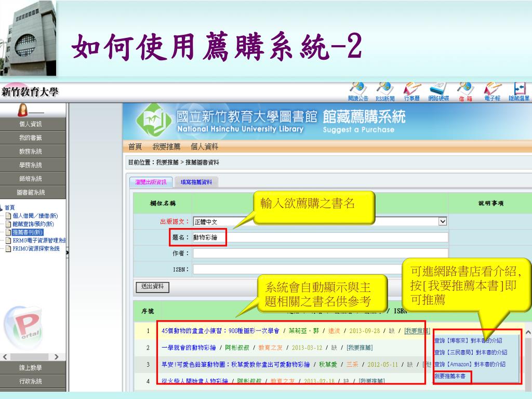The image size is (532, 399).
Task: Click the Portal logo in the sidebar
Action: pyautogui.click(x=24, y=327)
